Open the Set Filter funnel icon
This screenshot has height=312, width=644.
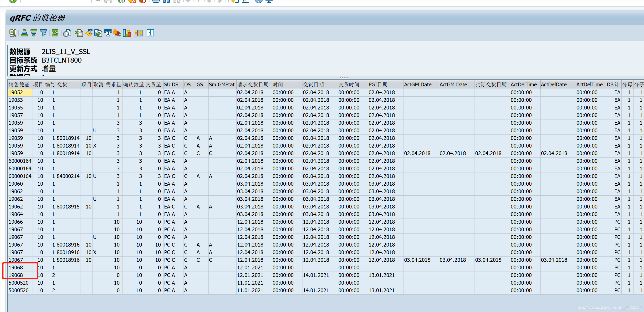coord(44,33)
